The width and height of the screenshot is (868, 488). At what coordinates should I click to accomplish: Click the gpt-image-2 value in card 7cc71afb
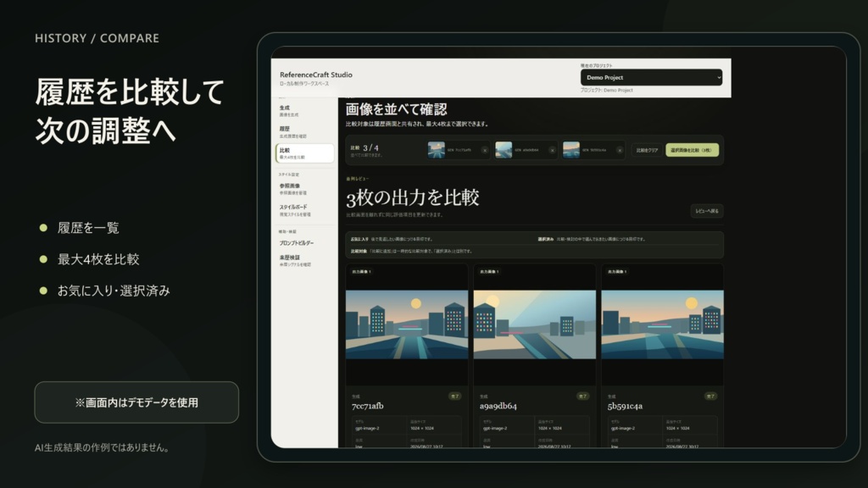[366, 428]
